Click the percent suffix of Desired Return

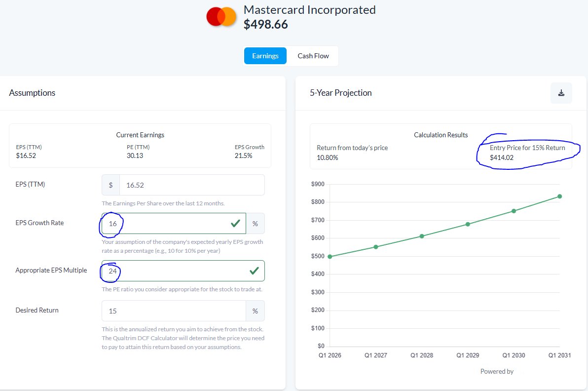click(x=255, y=311)
